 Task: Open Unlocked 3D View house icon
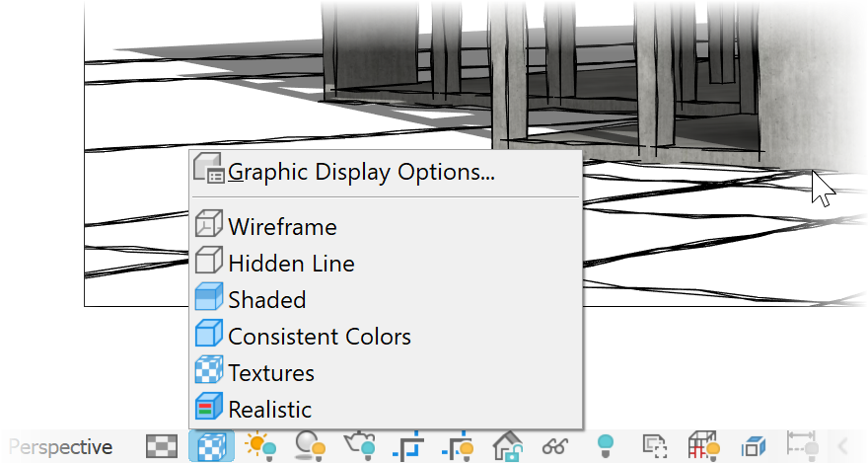tap(507, 446)
